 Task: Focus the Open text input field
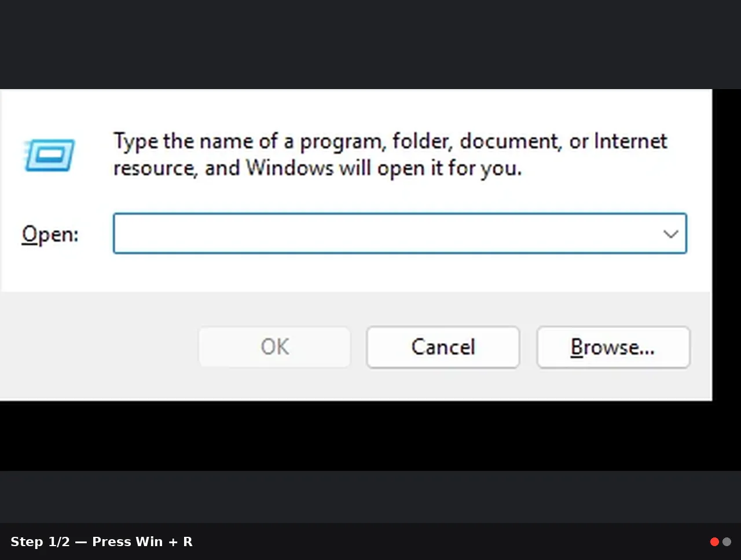pos(400,234)
